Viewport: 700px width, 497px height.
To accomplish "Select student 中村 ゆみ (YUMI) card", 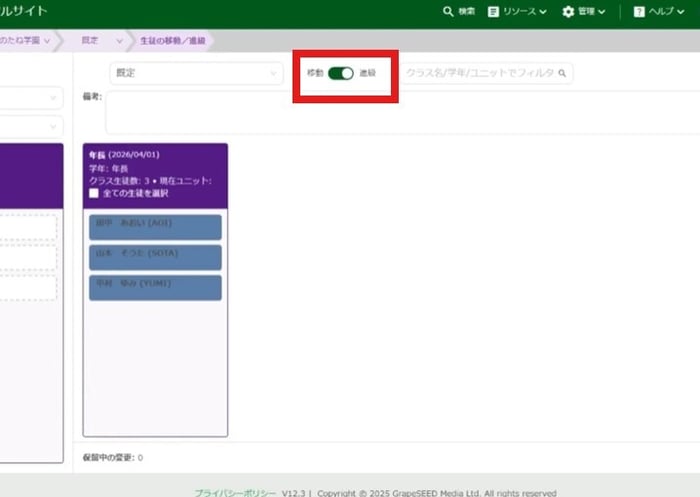I will tap(155, 288).
